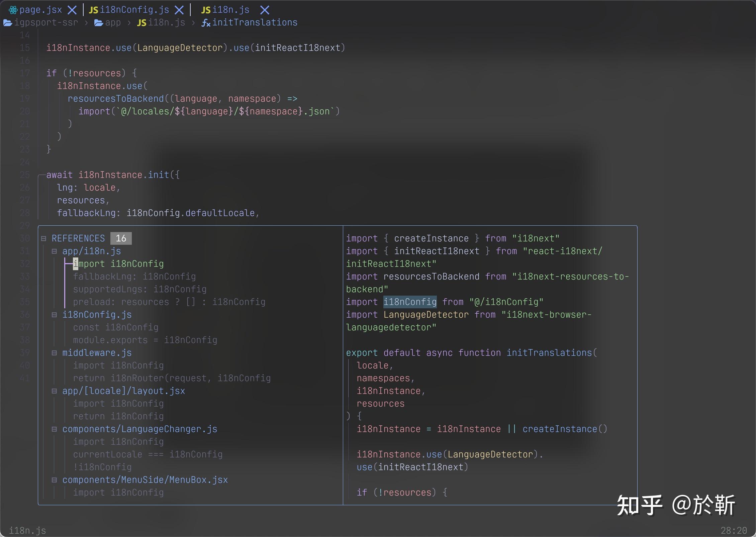Click the folder icon beside igpsport-ssr breadcrumb
756x537 pixels.
point(7,22)
